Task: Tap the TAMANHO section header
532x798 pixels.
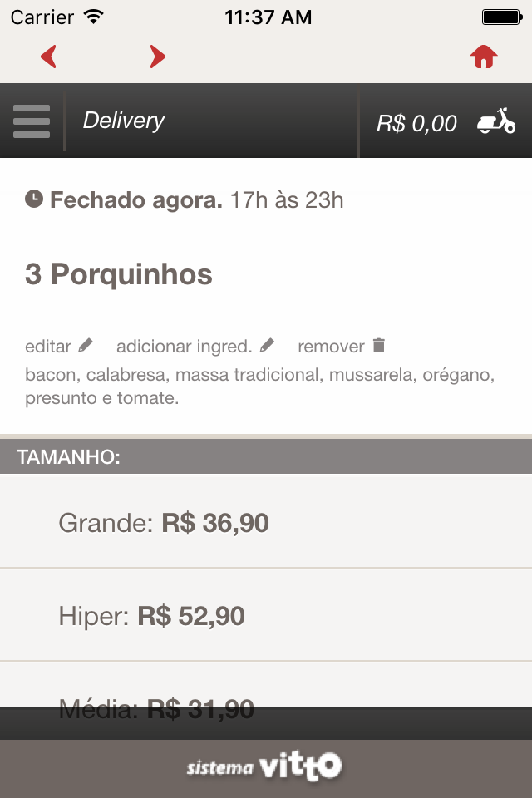Action: pos(266,456)
